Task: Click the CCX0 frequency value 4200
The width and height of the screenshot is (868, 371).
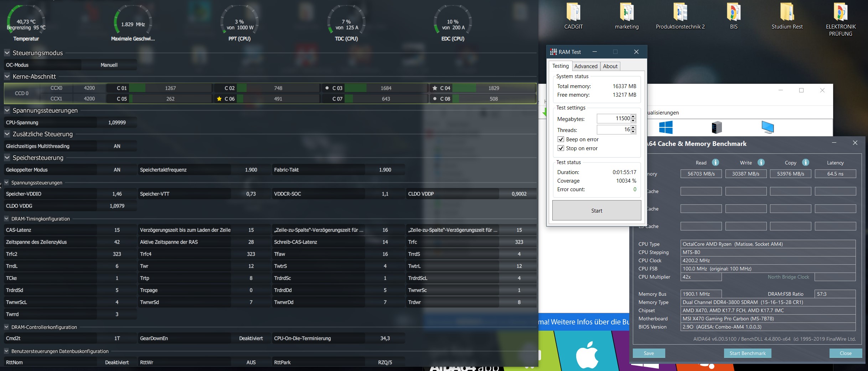Action: point(89,88)
